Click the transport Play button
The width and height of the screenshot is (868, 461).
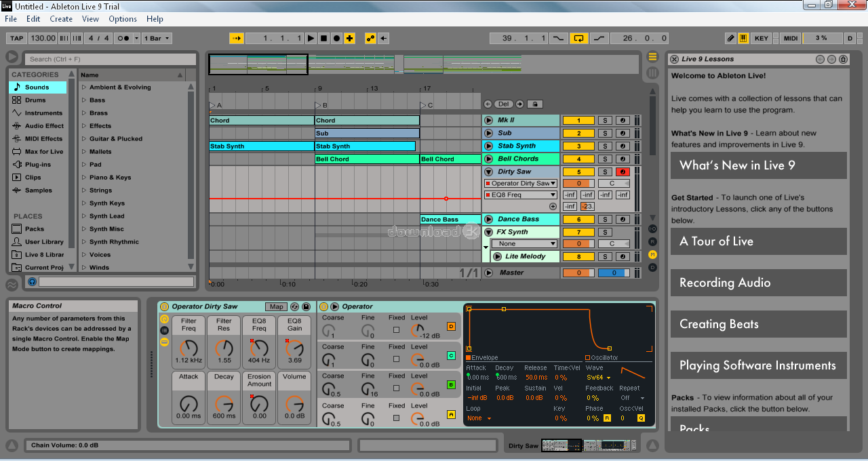[311, 39]
